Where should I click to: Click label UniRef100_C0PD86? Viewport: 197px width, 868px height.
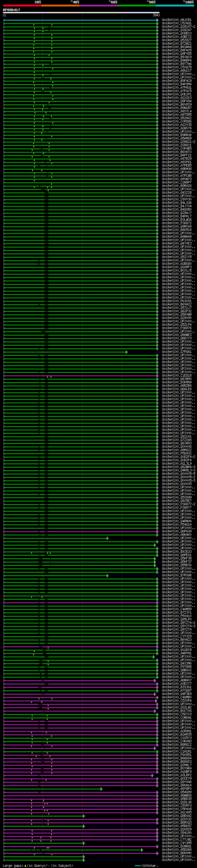(177, 122)
